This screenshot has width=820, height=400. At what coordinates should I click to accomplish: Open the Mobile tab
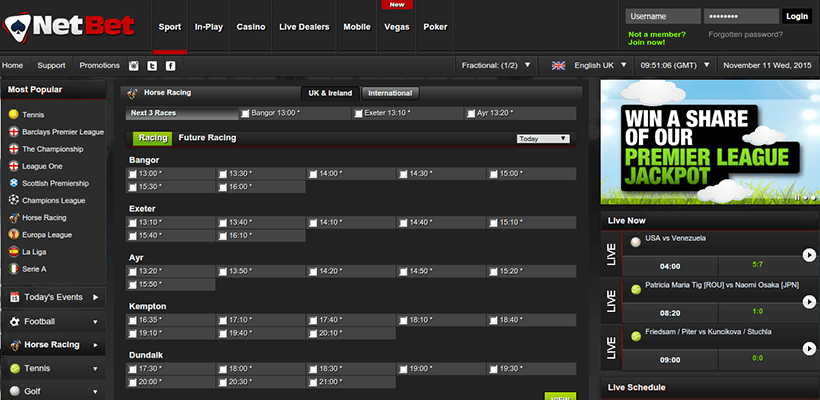point(357,27)
